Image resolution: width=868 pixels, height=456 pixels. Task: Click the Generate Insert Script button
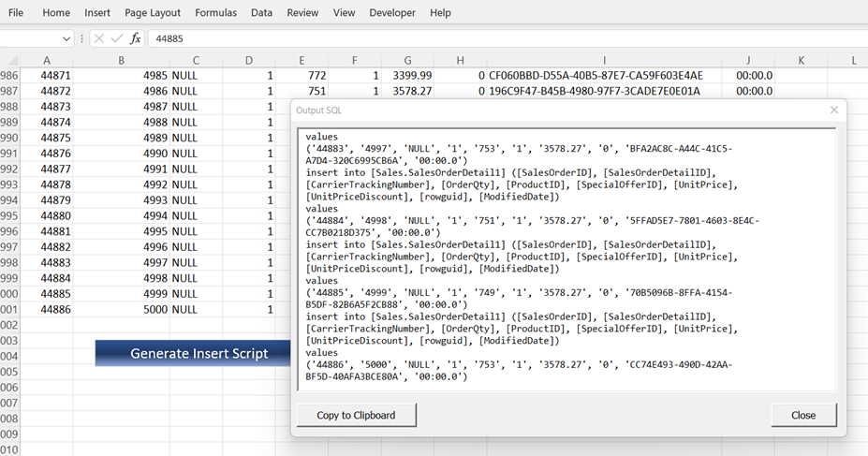click(x=193, y=353)
